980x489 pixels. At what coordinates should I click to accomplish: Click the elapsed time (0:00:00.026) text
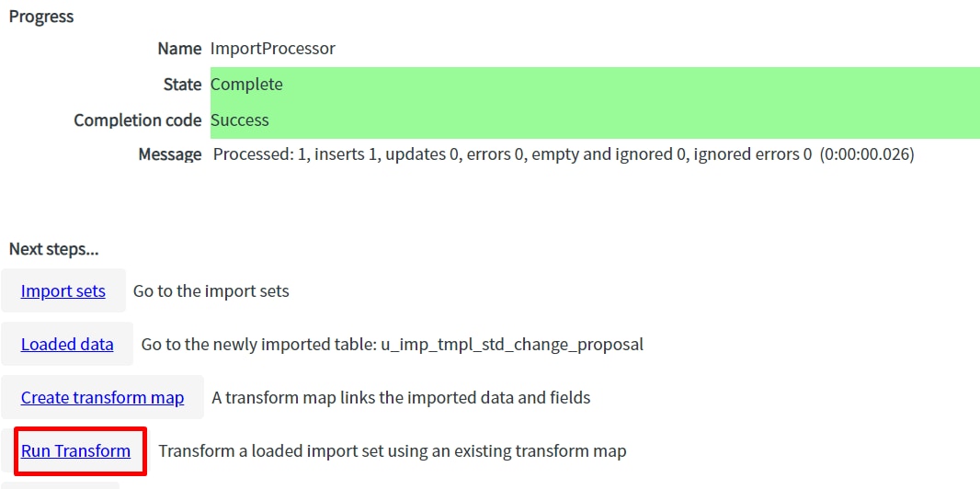pyautogui.click(x=868, y=154)
